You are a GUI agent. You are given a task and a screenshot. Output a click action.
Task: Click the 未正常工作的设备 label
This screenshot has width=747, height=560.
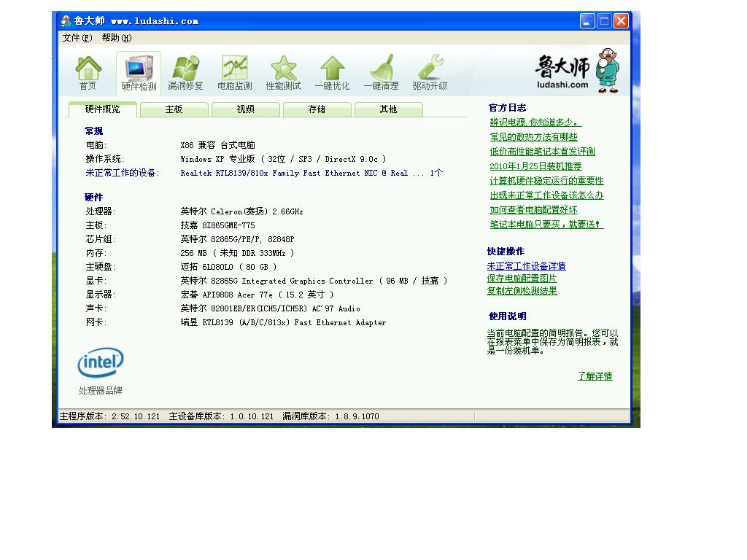pyautogui.click(x=123, y=173)
